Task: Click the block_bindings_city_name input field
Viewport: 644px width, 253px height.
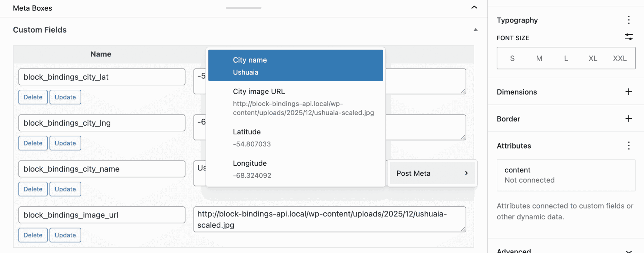Action: tap(102, 169)
